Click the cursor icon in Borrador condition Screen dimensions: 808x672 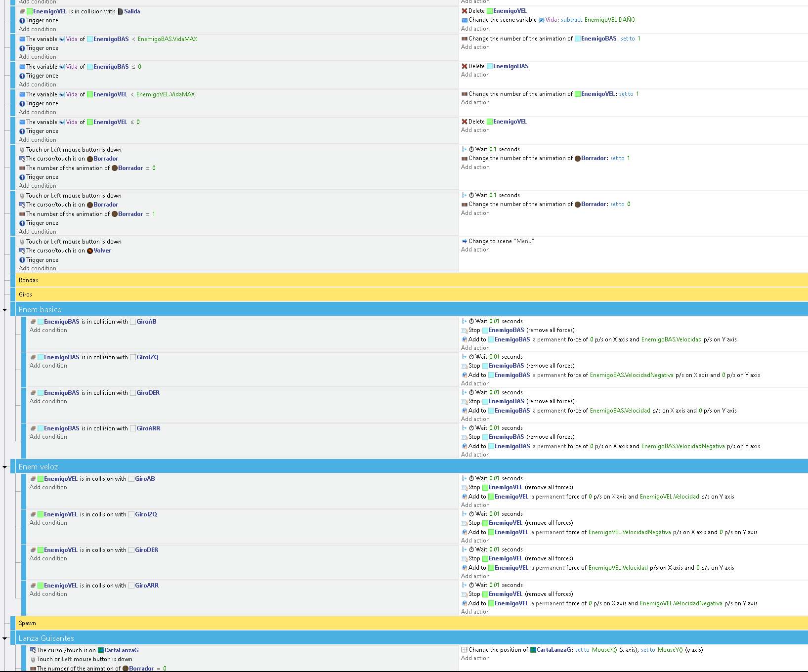[22, 159]
